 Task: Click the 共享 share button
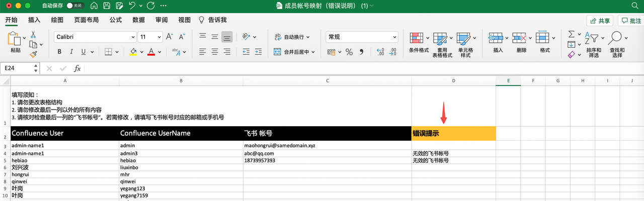[x=601, y=21]
